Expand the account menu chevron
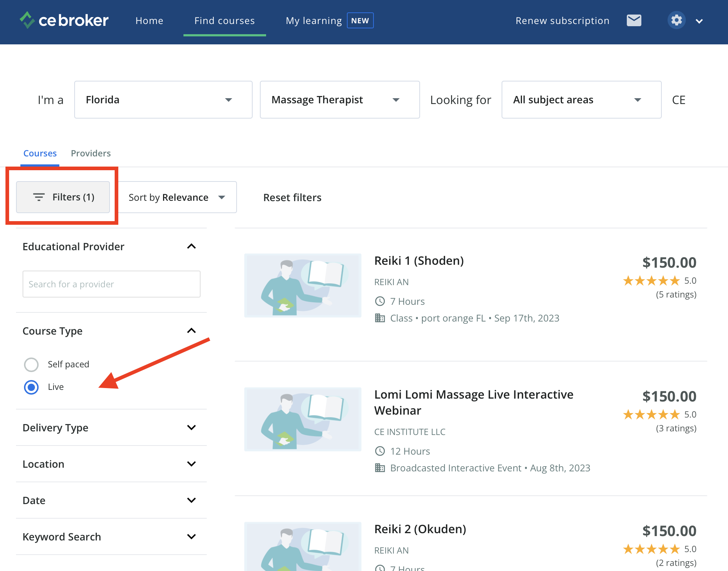Image resolution: width=728 pixels, height=571 pixels. pyautogui.click(x=699, y=21)
